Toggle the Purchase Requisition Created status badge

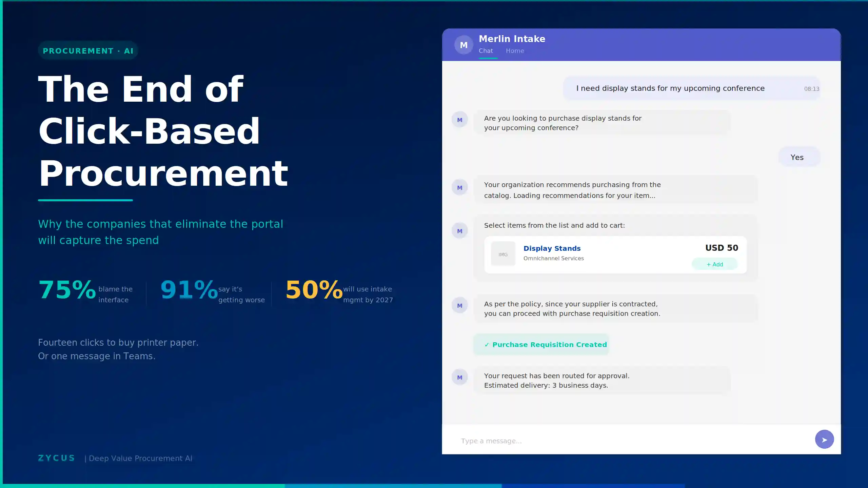click(541, 344)
